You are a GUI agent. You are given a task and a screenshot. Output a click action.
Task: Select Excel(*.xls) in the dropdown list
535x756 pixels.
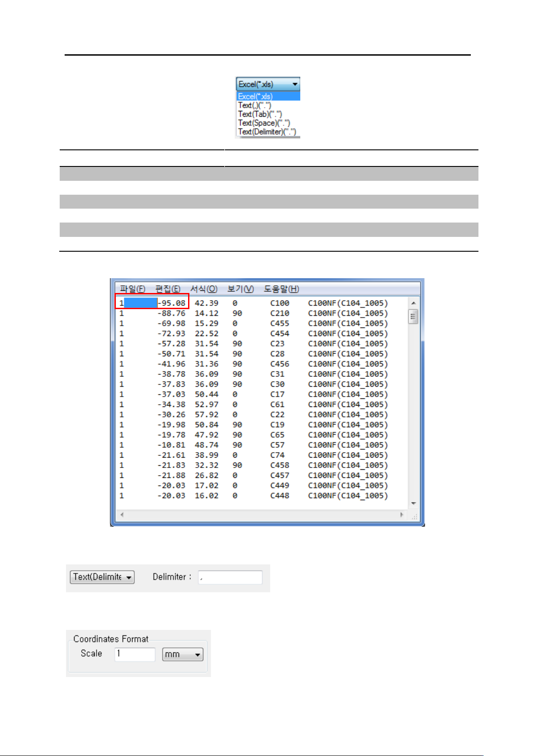[x=268, y=96]
